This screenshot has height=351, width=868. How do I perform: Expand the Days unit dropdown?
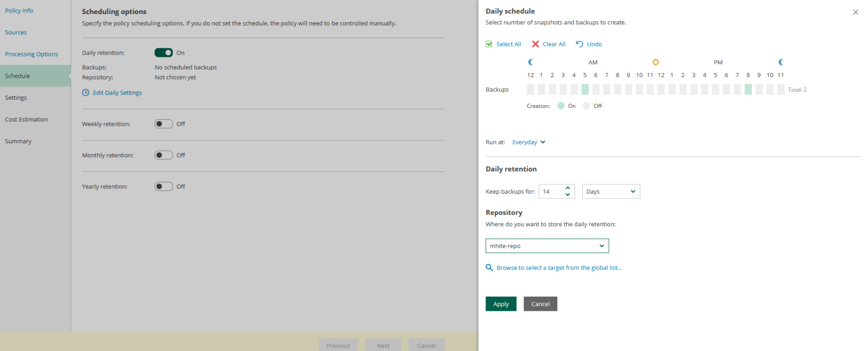pyautogui.click(x=611, y=192)
